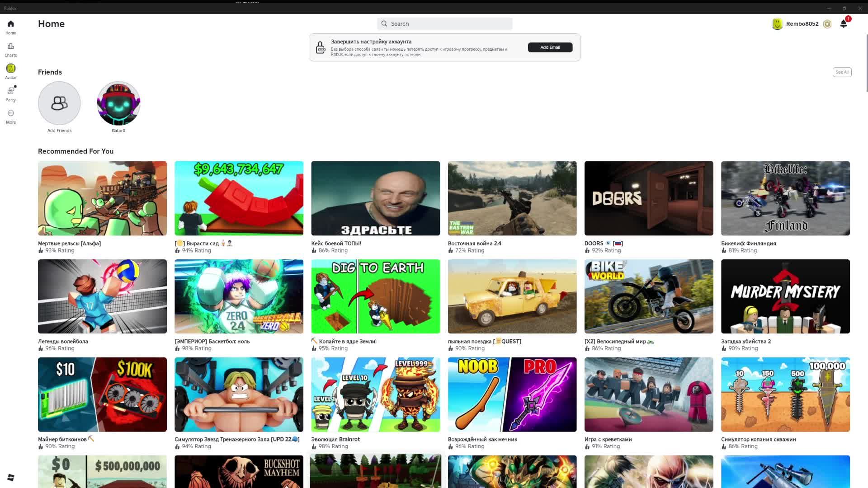Click the Rembo8052 profile avatar
Viewport: 868px width, 488px height.
[777, 24]
